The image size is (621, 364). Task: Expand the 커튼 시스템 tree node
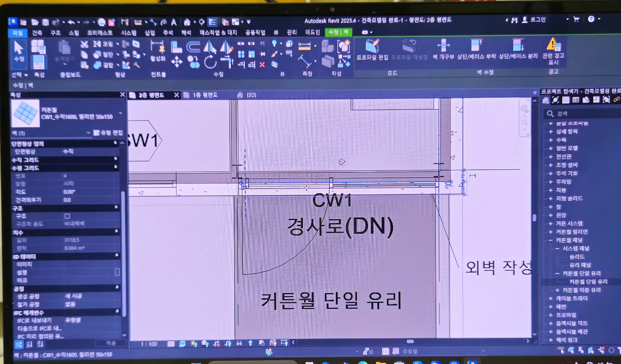pos(551,224)
